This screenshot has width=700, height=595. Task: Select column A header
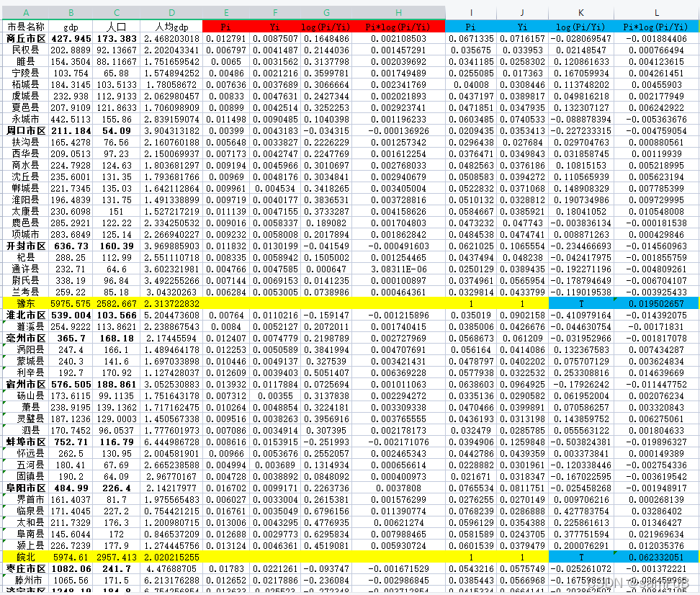click(x=26, y=13)
